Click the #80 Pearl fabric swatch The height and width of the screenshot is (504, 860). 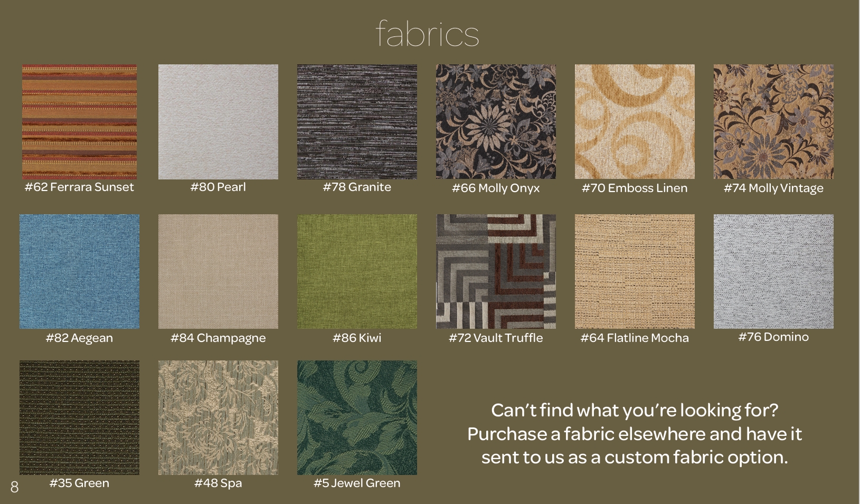(x=218, y=122)
